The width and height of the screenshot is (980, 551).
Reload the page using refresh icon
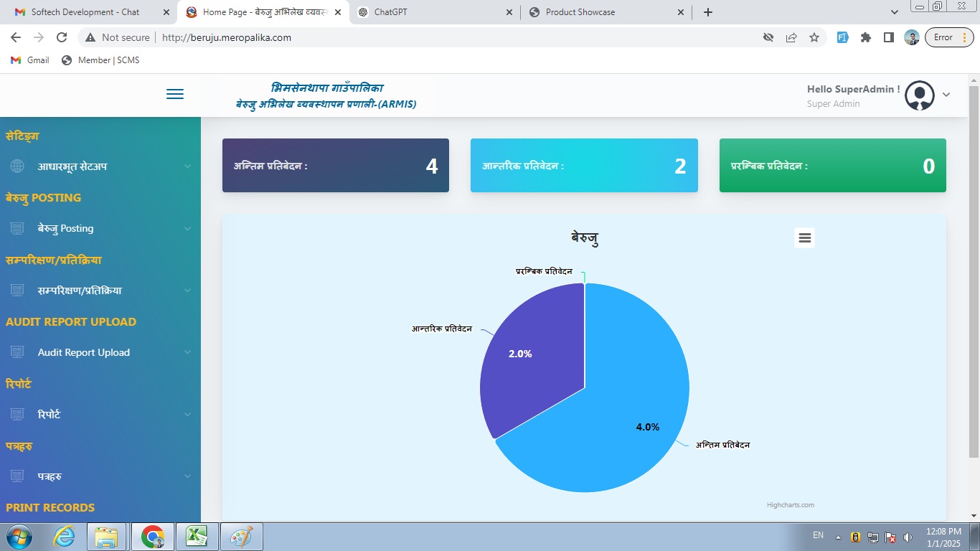pos(62,37)
